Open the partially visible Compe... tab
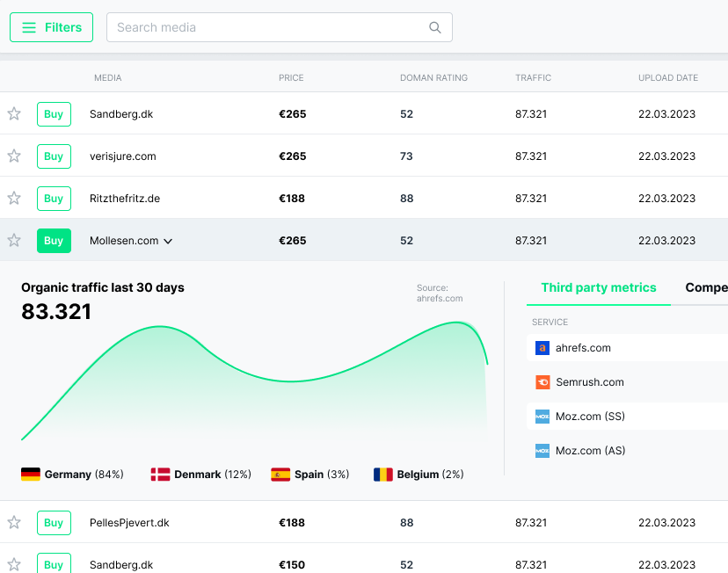 pos(706,288)
